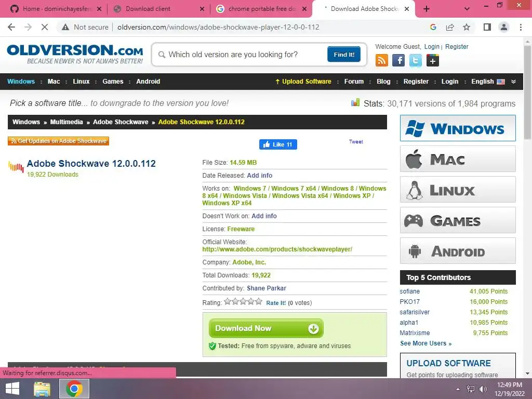Open the Facebook icon in header
The height and width of the screenshot is (399, 532).
(x=398, y=61)
